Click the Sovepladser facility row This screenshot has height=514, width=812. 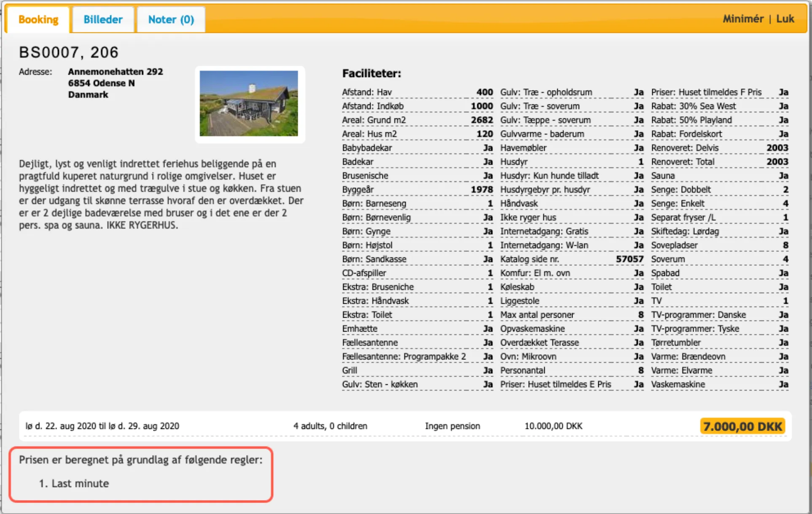point(719,245)
